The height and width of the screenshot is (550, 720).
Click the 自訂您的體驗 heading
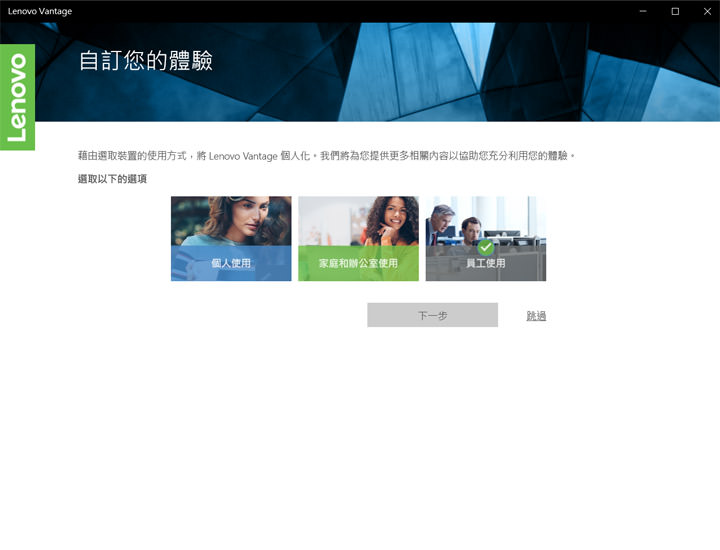(146, 60)
